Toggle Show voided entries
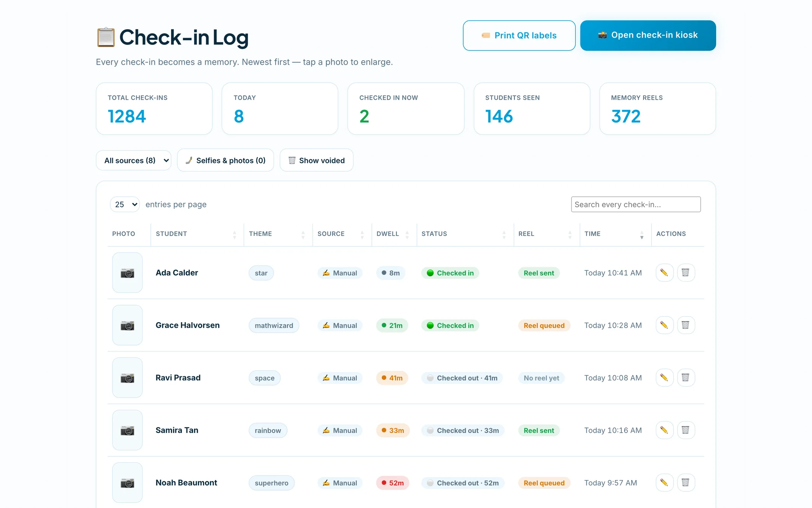812x508 pixels. [x=317, y=160]
